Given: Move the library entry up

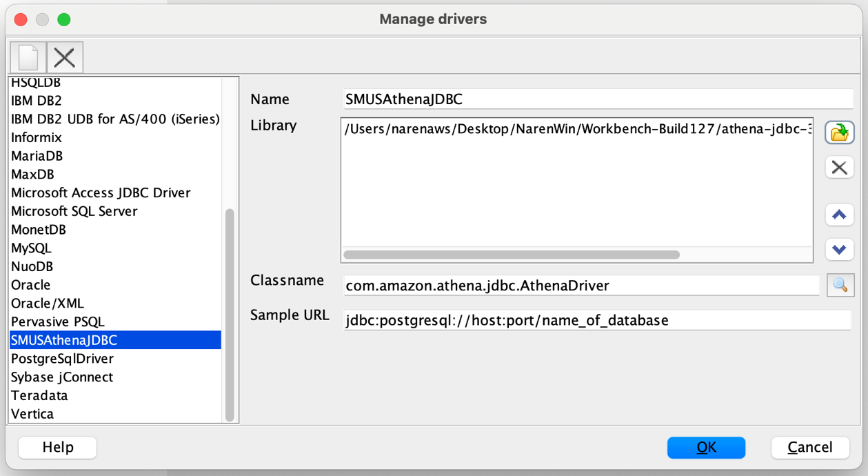Looking at the screenshot, I should tap(839, 215).
